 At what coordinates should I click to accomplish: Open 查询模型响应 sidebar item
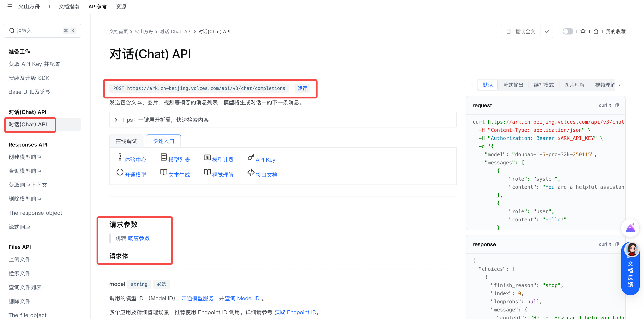25,171
